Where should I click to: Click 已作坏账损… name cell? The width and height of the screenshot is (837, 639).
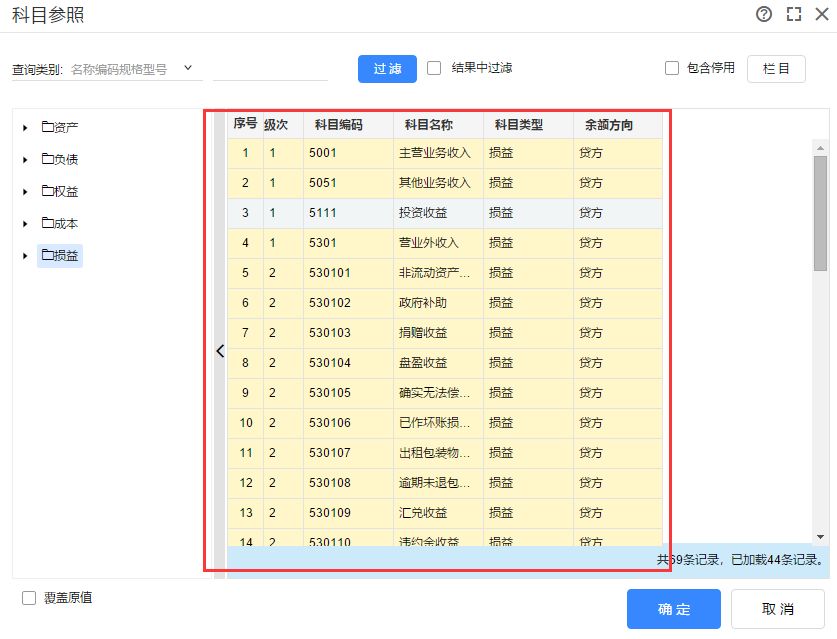[x=438, y=423]
